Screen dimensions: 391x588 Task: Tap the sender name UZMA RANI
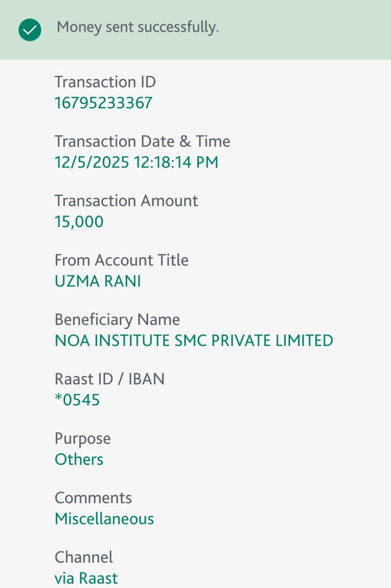click(98, 281)
